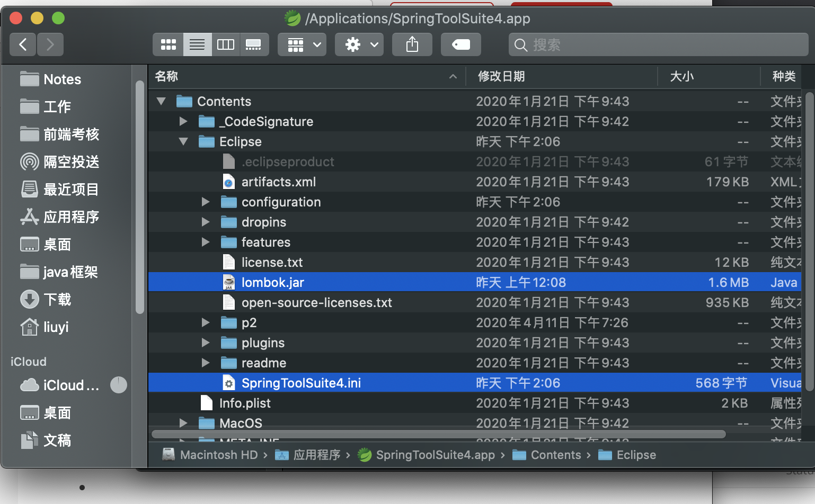This screenshot has width=815, height=504.
Task: Expand the configuration folder
Action: (206, 202)
